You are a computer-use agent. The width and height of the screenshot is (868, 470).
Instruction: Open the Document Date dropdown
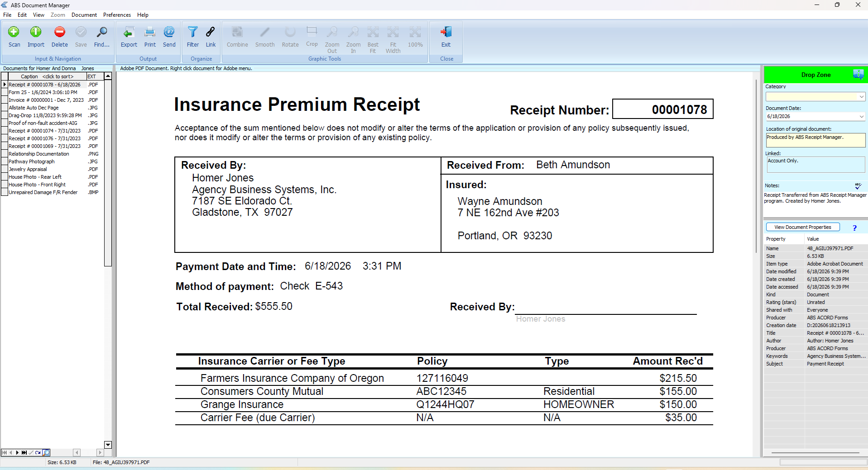tap(861, 117)
